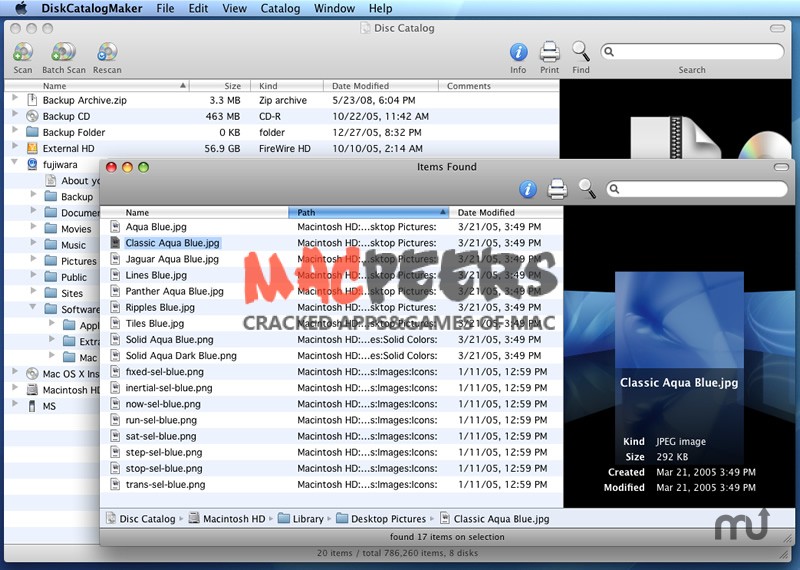Sort results by Date Modified column

[x=506, y=213]
